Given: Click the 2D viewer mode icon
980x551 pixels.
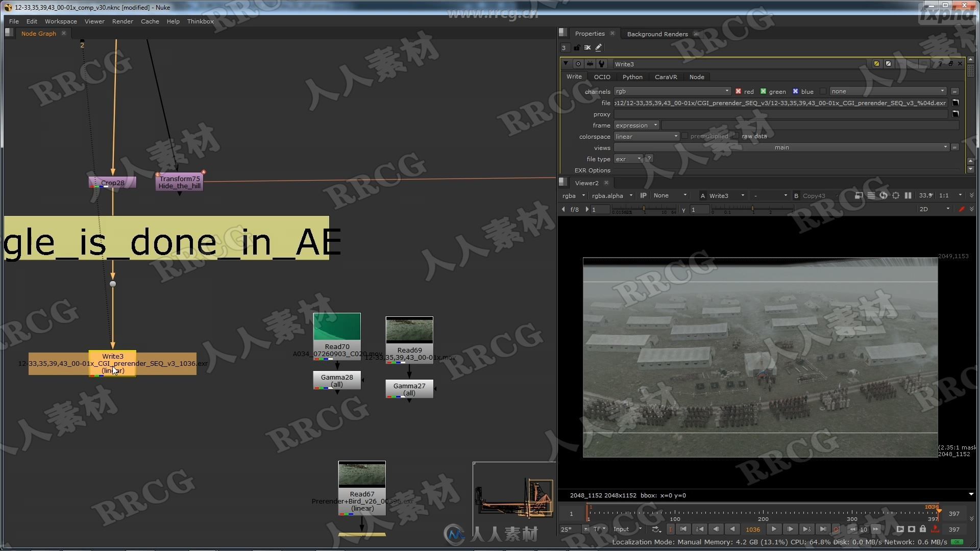Looking at the screenshot, I should pos(923,209).
